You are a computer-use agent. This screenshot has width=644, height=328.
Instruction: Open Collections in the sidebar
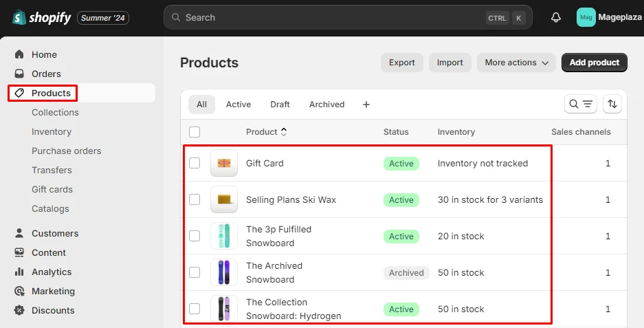point(55,112)
